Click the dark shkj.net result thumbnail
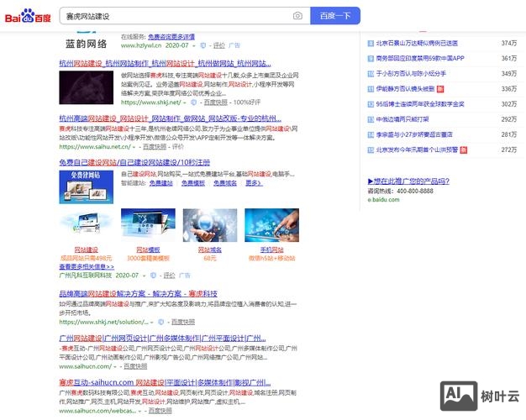Image resolution: width=526 pixels, height=420 pixels. pyautogui.click(x=87, y=87)
